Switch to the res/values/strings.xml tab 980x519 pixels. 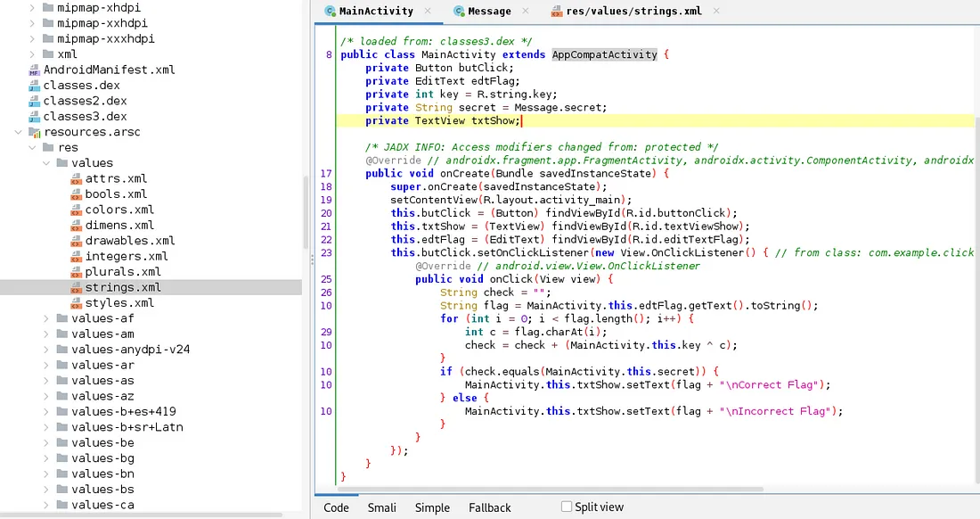(633, 12)
